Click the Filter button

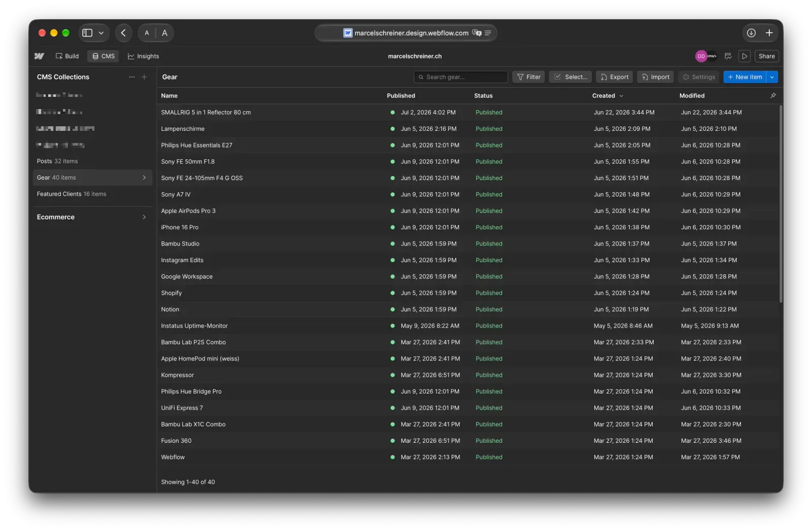coord(528,77)
